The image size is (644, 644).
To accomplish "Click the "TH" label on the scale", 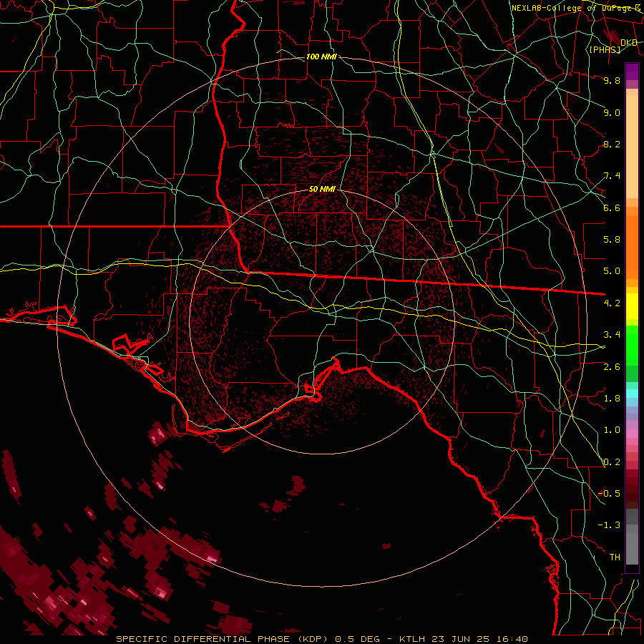I will 615,557.
